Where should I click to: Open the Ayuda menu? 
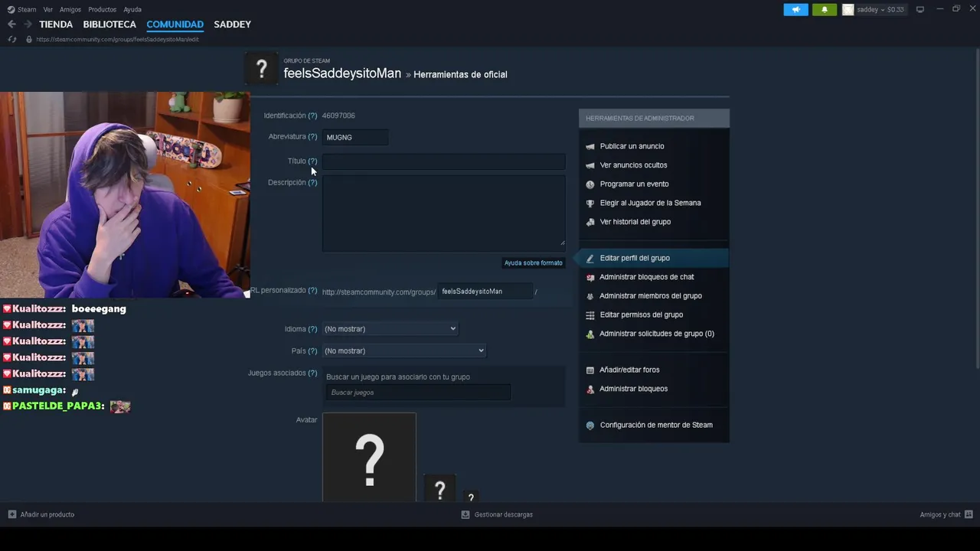pyautogui.click(x=132, y=9)
